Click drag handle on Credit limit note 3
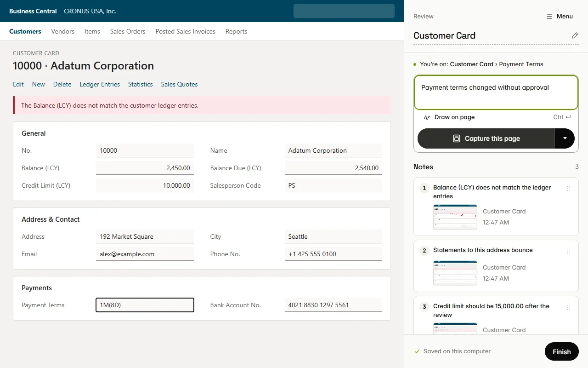The width and height of the screenshot is (588, 368). point(568,307)
